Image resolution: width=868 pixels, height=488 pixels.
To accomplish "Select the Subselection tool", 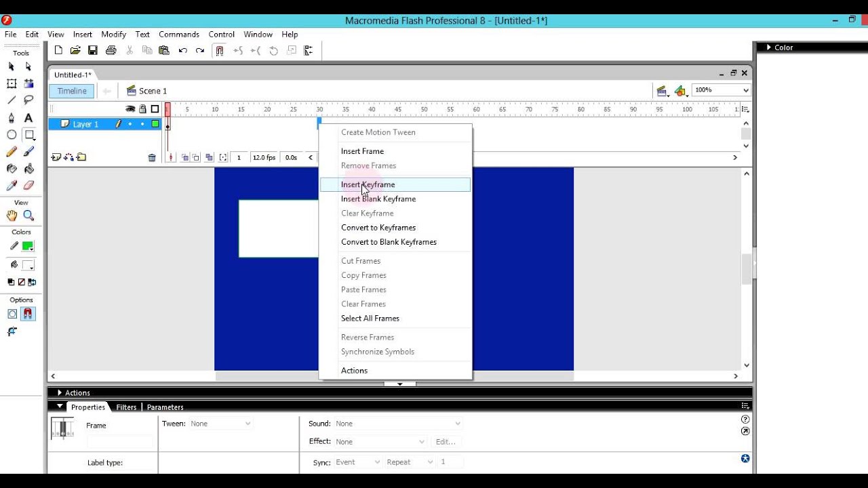I will coord(28,66).
